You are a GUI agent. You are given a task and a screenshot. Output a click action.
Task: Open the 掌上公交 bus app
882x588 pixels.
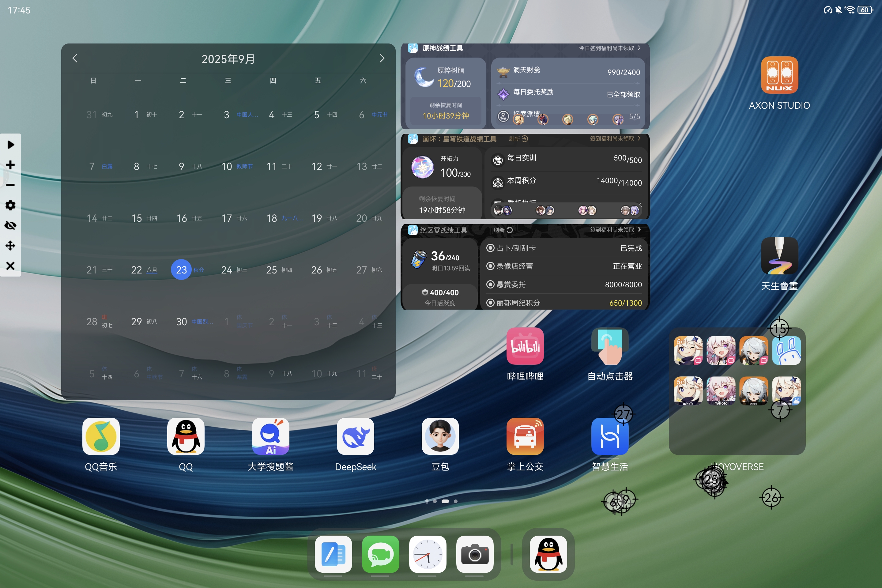(525, 436)
